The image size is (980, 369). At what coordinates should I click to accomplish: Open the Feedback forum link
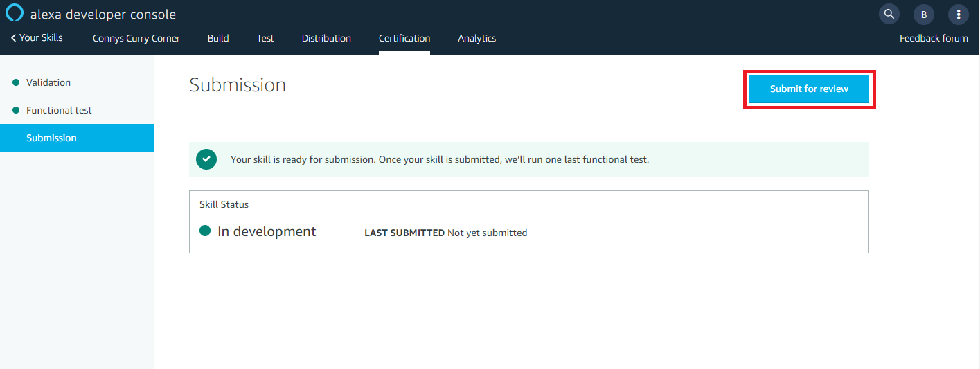pyautogui.click(x=934, y=38)
